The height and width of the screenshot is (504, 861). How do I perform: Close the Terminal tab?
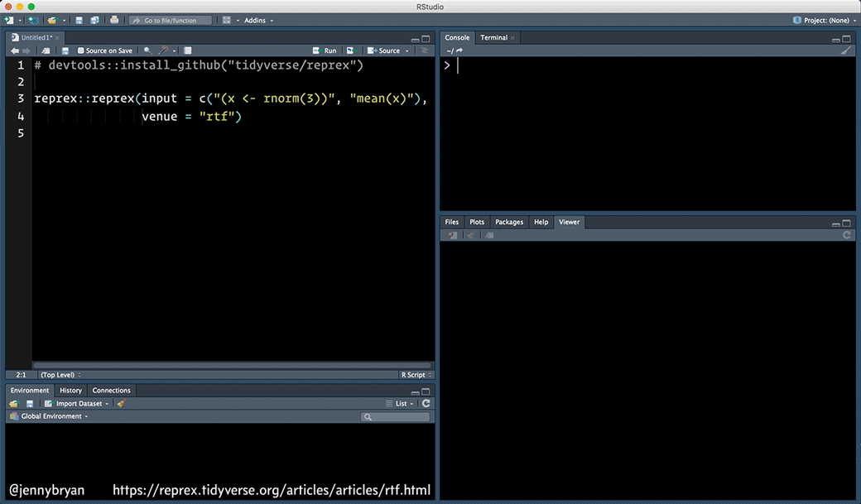tap(512, 38)
